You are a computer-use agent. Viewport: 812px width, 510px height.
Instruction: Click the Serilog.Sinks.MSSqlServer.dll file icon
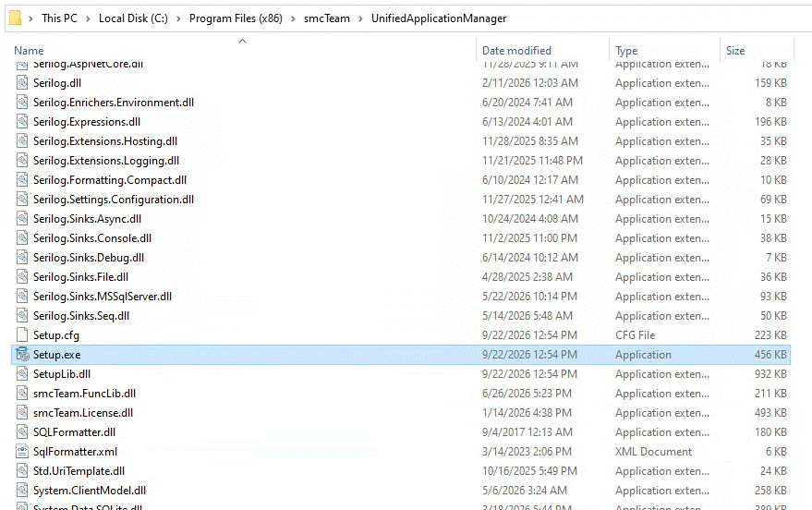(22, 297)
